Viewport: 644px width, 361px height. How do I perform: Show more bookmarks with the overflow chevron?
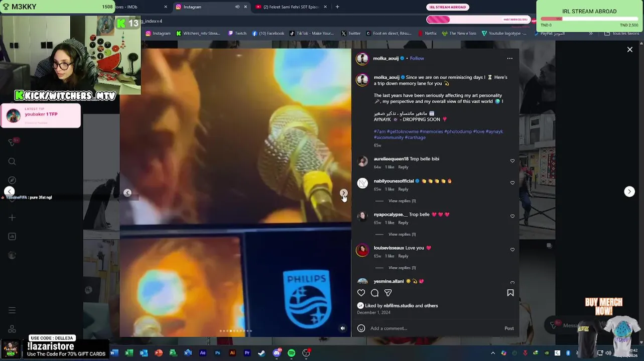pos(591,34)
